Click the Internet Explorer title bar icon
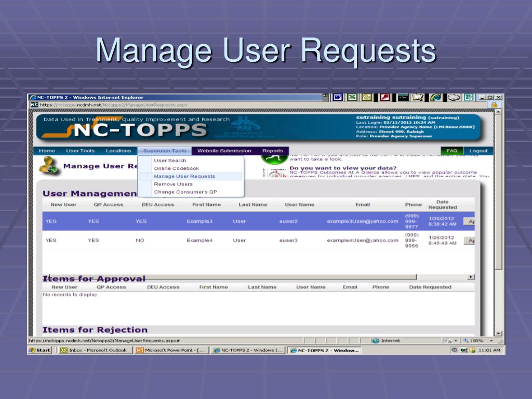Screen dimensions: 532x399 click(33, 97)
